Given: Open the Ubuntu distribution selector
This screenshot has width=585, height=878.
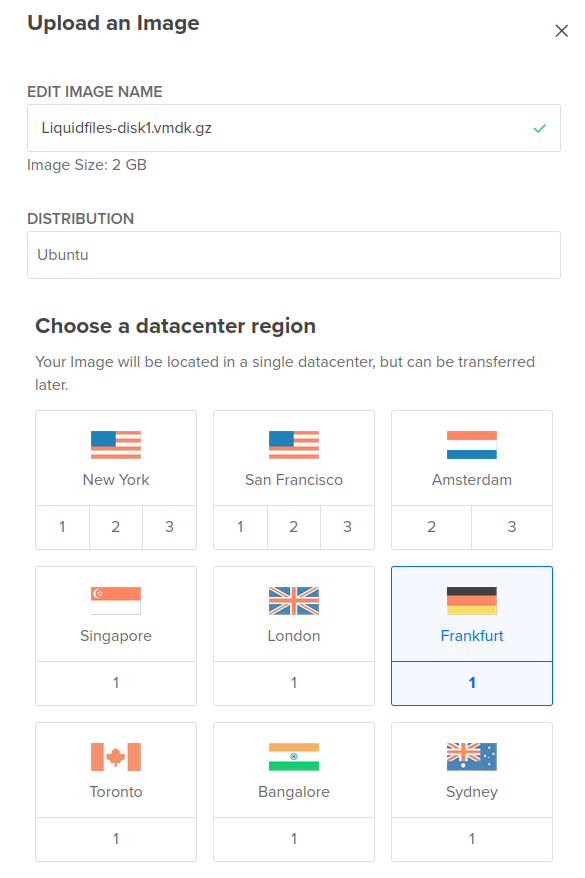Looking at the screenshot, I should 293,255.
